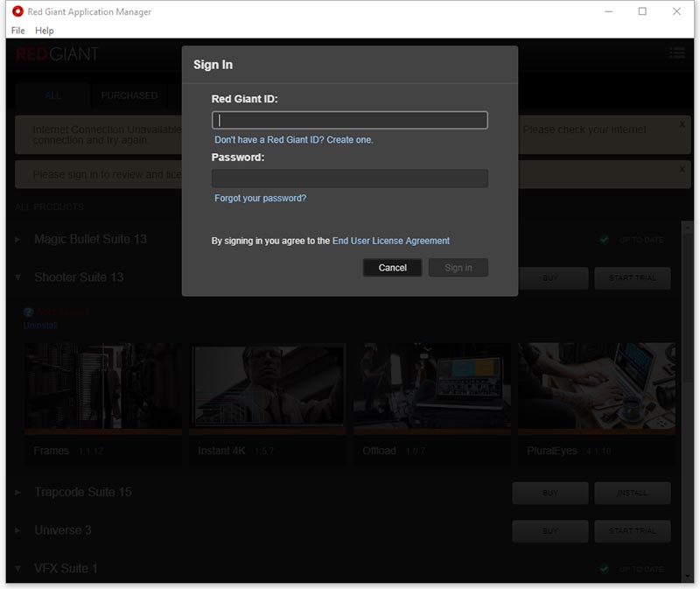Open the End User License Agreement link
Image resolution: width=700 pixels, height=589 pixels.
[x=391, y=241]
